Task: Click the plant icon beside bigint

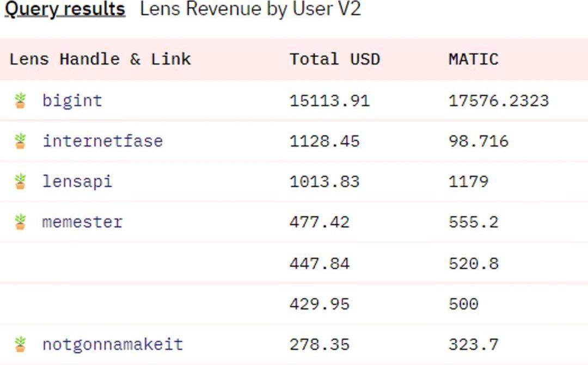Action: (20, 101)
